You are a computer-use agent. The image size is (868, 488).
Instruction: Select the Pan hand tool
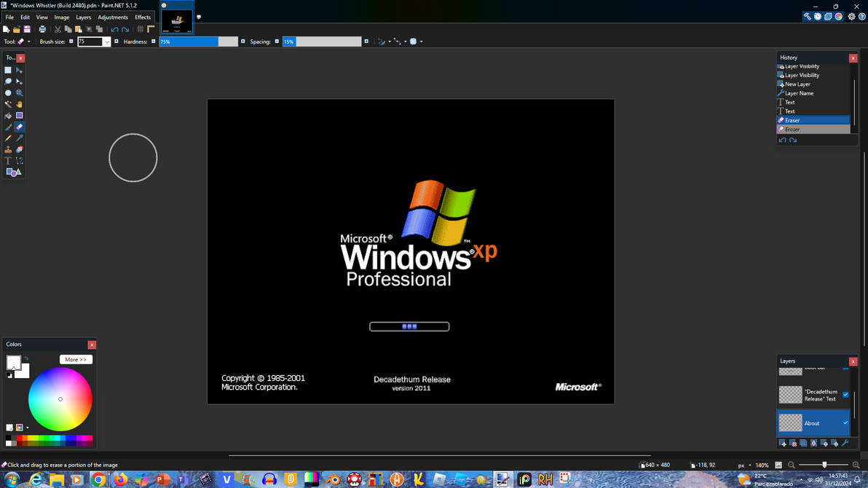click(20, 104)
